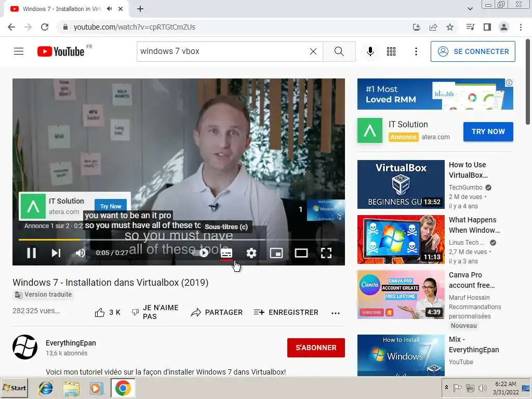The width and height of the screenshot is (532, 399).
Task: Click TRY NOW on sidebar ad
Action: click(488, 131)
